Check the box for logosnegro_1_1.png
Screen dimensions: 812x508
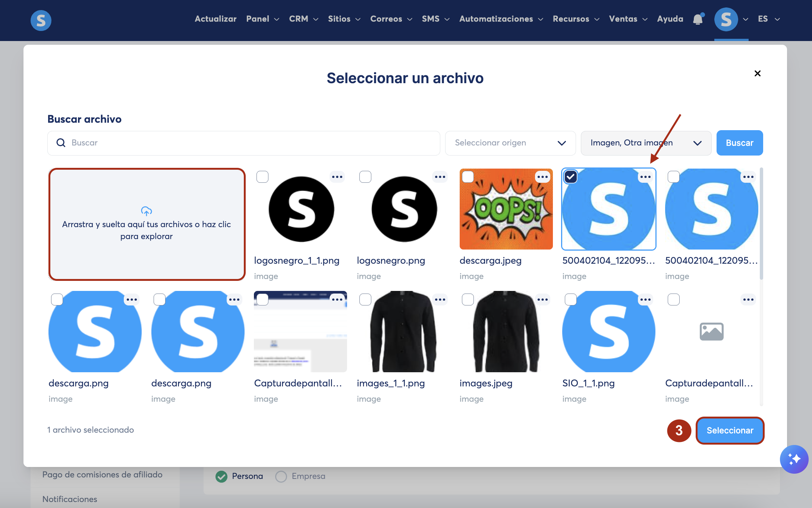tap(262, 177)
